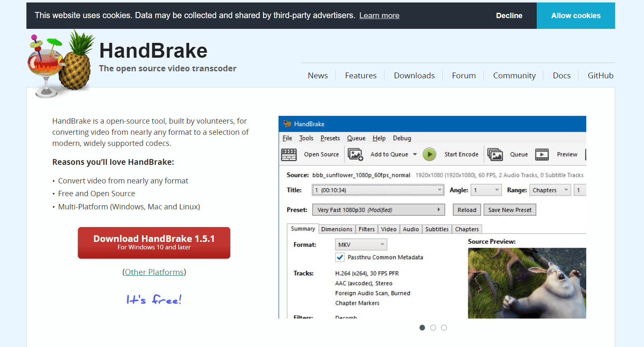Switch to the Chapters tab
The width and height of the screenshot is (644, 347).
(467, 229)
